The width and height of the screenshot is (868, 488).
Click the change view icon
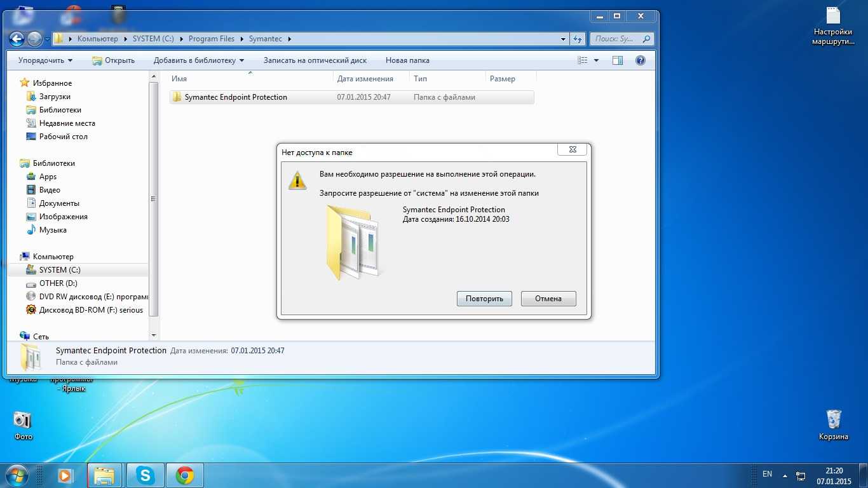tap(583, 60)
